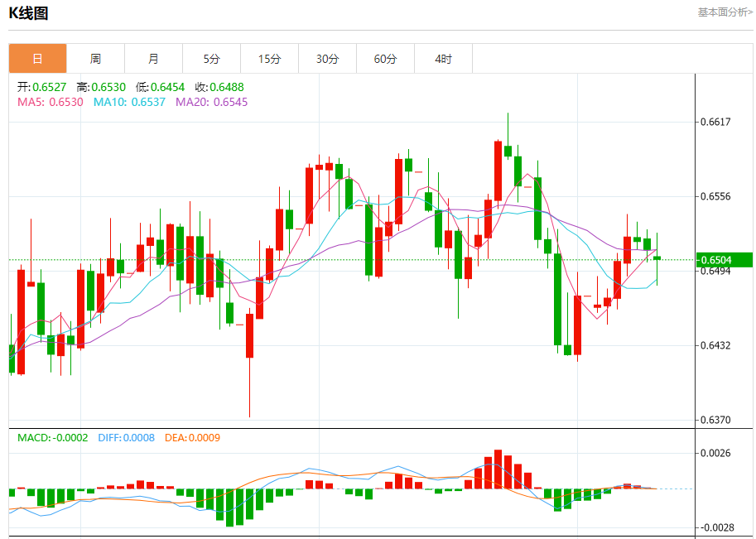Click the 0.0026 MACD axis label

pyautogui.click(x=715, y=453)
